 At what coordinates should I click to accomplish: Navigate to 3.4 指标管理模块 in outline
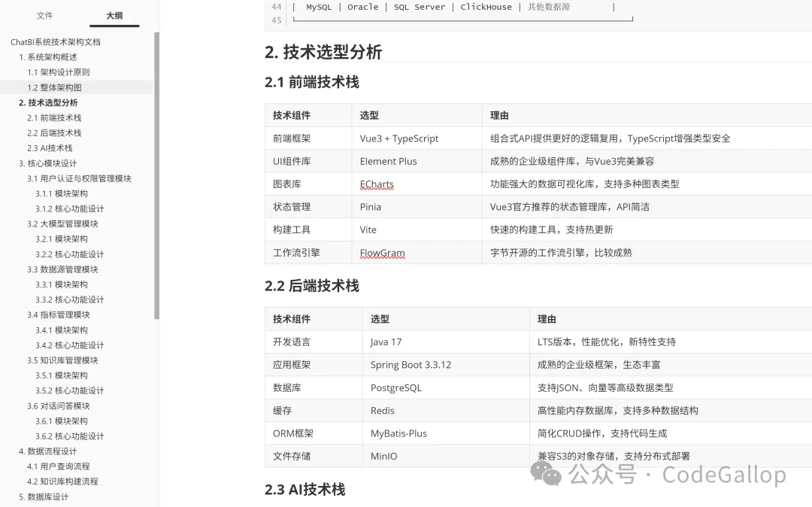pos(59,315)
